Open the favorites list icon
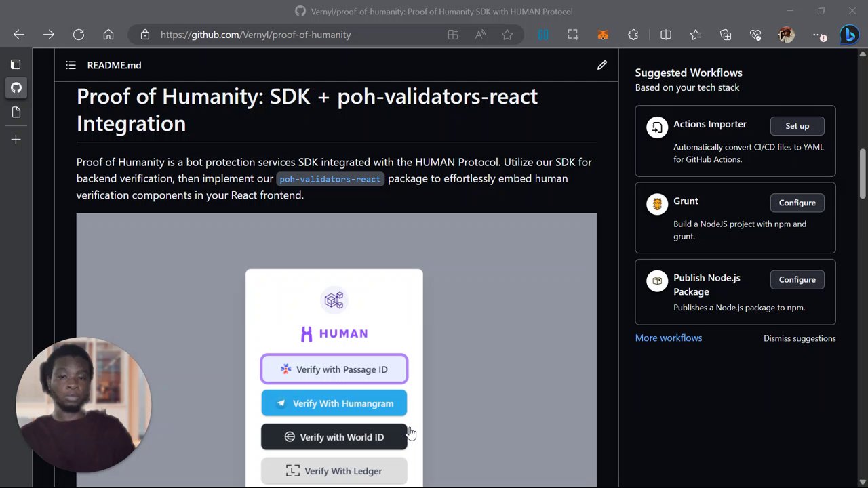 tap(696, 35)
